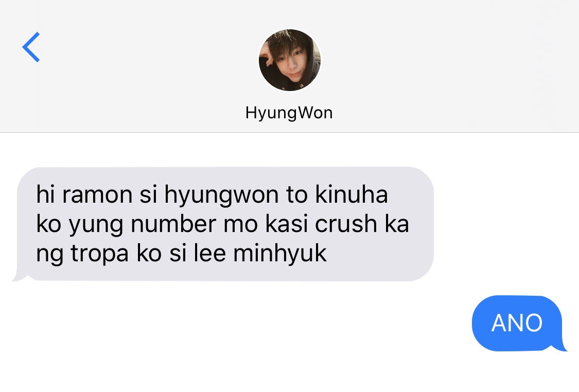The width and height of the screenshot is (579, 392).
Task: Click the word "number" in the message
Action: click(x=173, y=224)
